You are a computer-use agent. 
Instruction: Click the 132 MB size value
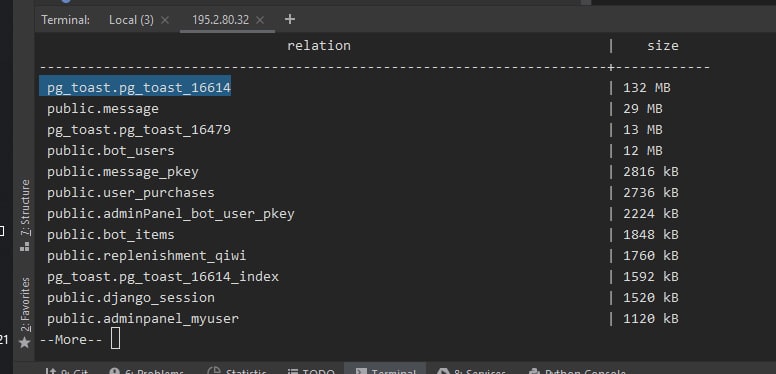pyautogui.click(x=647, y=88)
